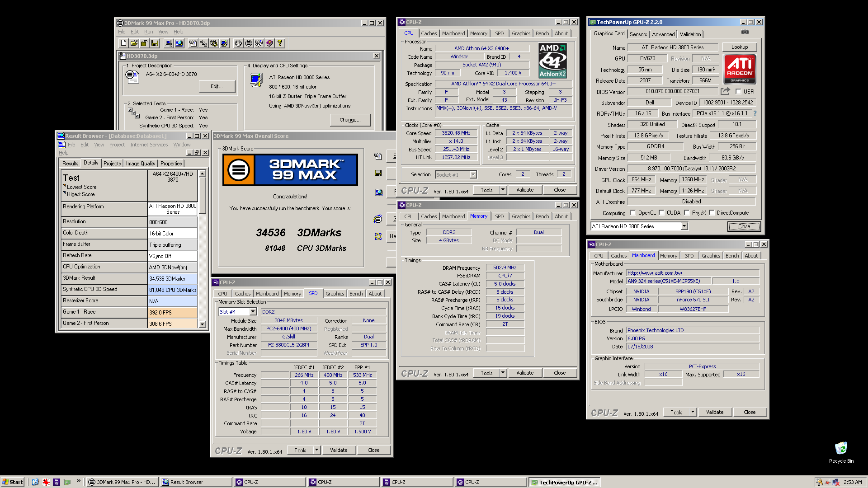Click the ATI Radeon logo in GPU-Z
The width and height of the screenshot is (868, 488).
point(740,69)
